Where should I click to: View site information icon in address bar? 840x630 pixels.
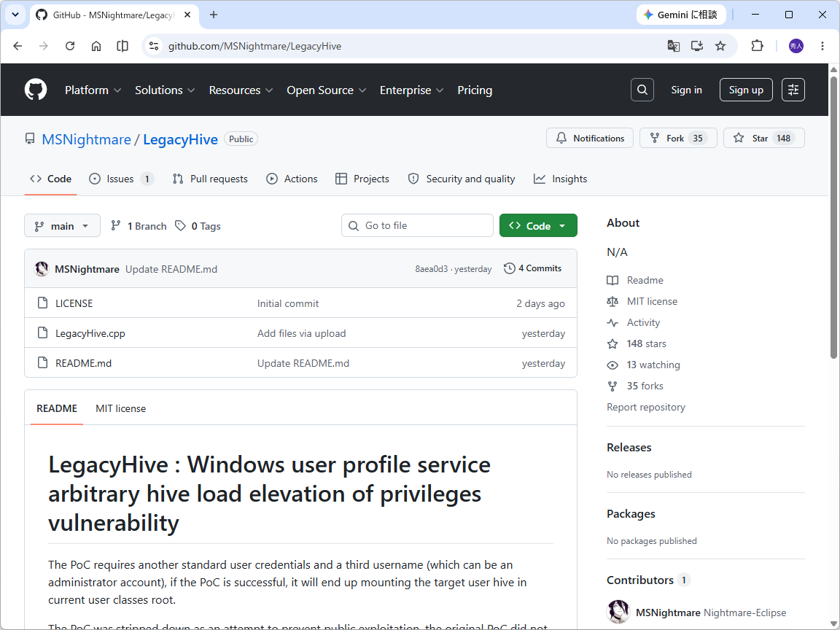(154, 46)
